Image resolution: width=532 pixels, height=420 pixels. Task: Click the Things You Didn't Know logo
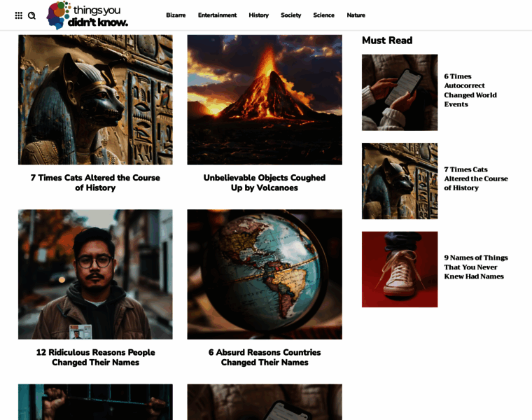(88, 15)
